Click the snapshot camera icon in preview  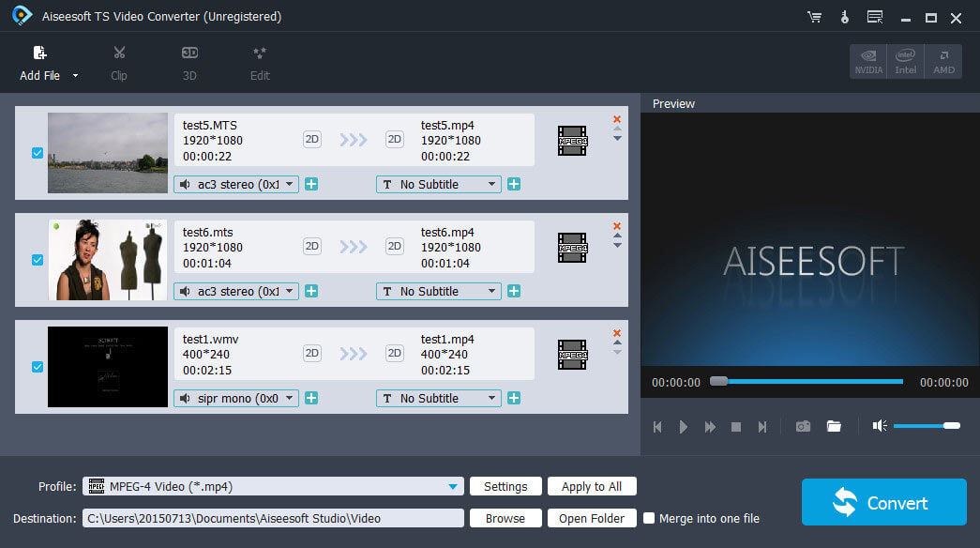point(803,426)
